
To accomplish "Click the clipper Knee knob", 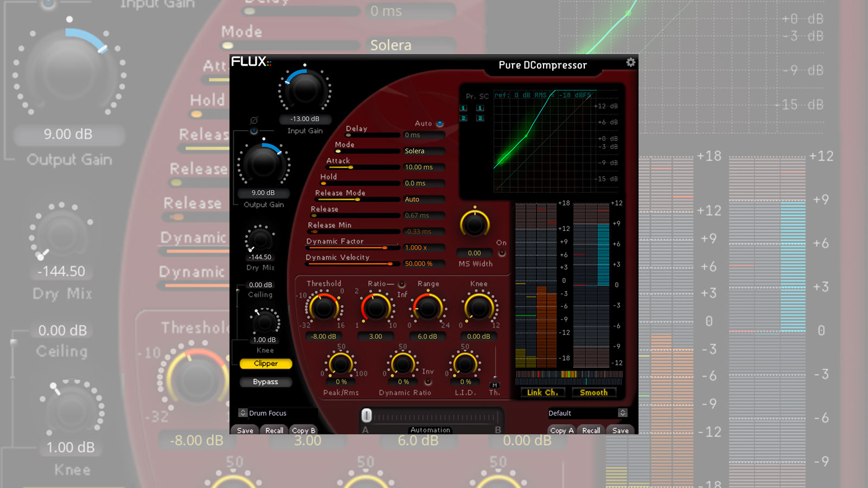I will (265, 322).
